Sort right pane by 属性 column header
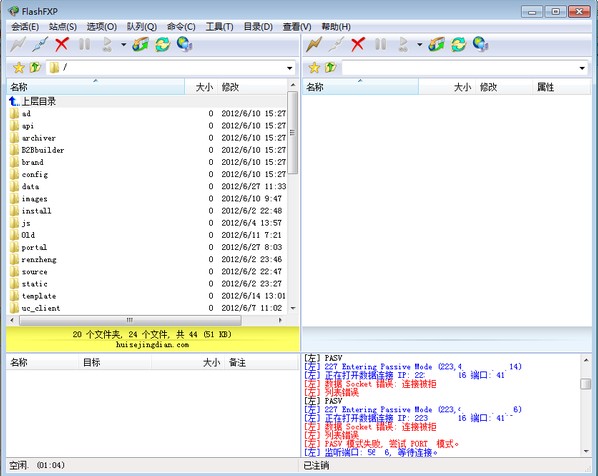Screen dimensions: 598x476 [x=561, y=87]
